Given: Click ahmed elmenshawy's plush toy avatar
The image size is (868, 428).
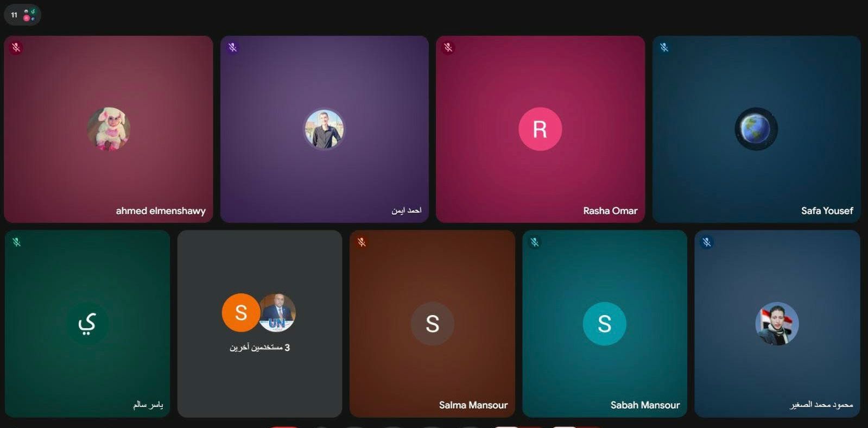Looking at the screenshot, I should coord(109,129).
